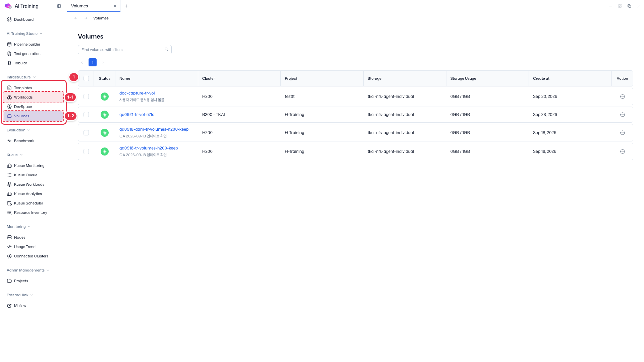This screenshot has width=644, height=362.
Task: Collapse the Infrastructure section
Action: click(x=21, y=77)
